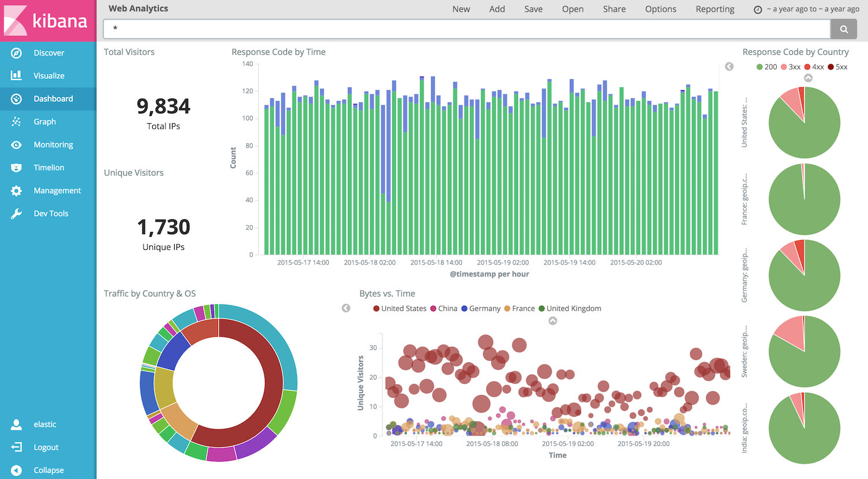Collapse the Response Code by Country legend

pos(808,77)
